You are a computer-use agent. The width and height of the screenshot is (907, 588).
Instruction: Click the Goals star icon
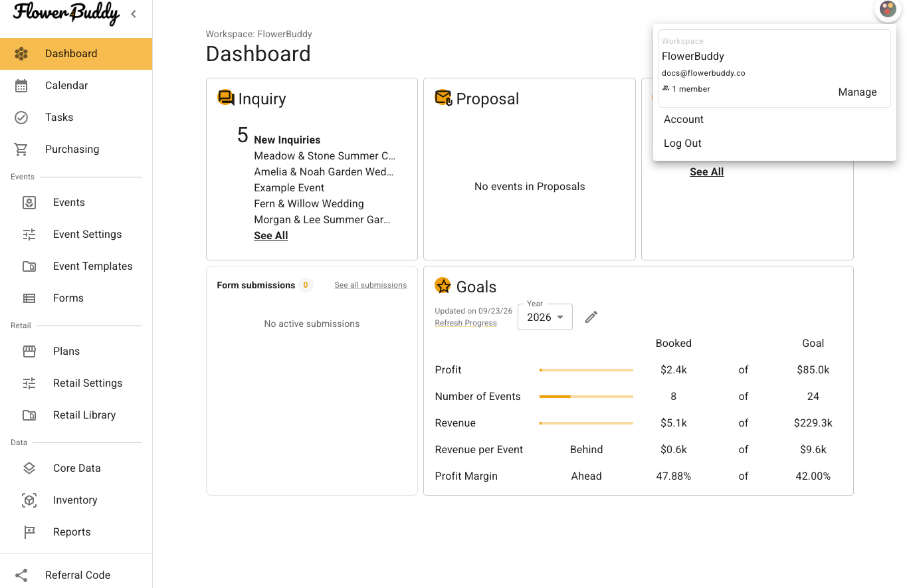[443, 286]
